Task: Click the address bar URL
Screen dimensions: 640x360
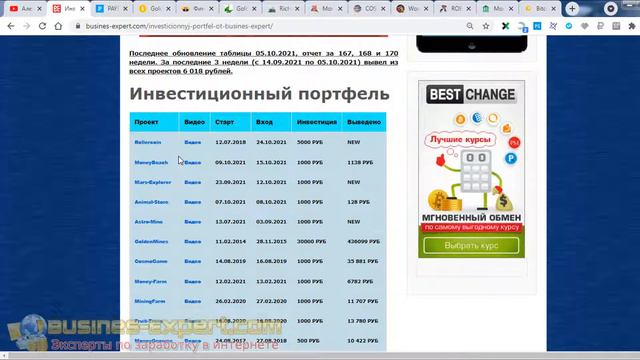Action: point(179,26)
